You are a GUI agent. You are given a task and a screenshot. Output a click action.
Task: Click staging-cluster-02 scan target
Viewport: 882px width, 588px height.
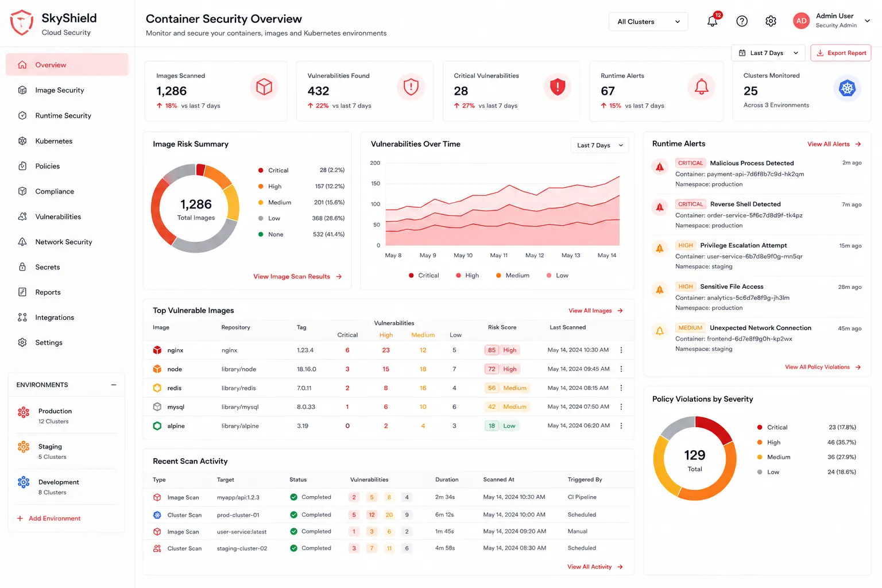point(242,548)
